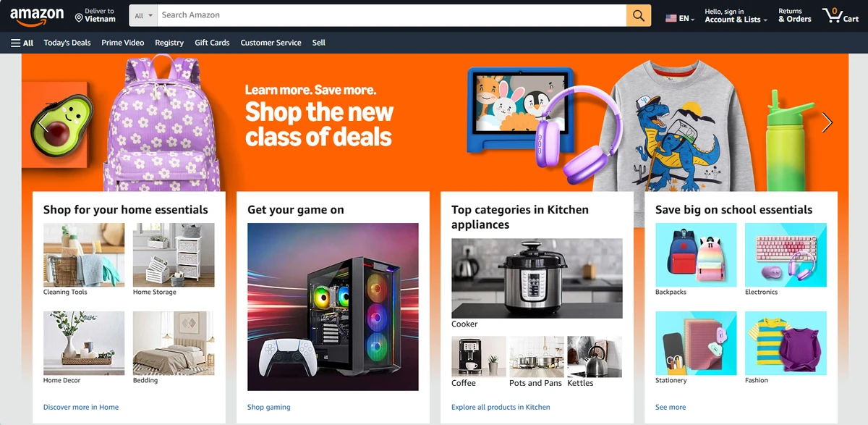Go to Customer Service menu item
868x425 pixels.
271,43
